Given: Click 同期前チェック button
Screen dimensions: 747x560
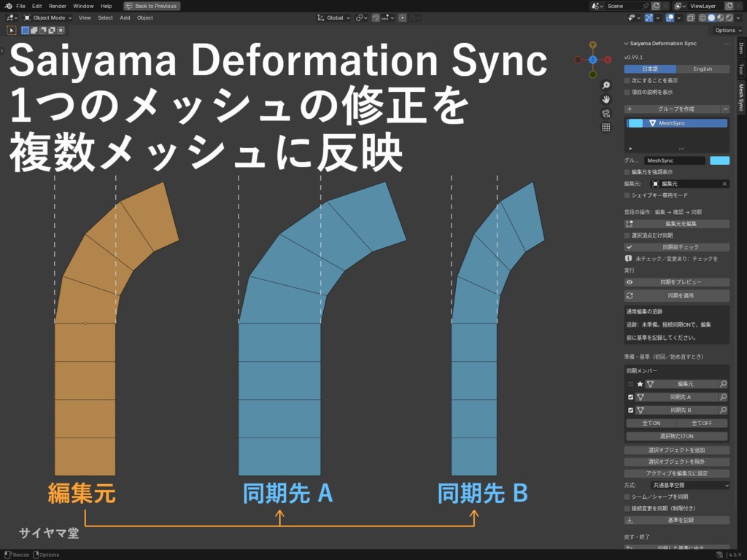Looking at the screenshot, I should 677,247.
